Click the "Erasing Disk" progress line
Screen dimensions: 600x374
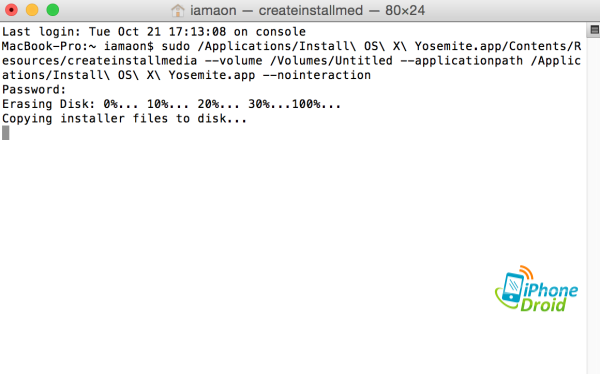point(171,104)
